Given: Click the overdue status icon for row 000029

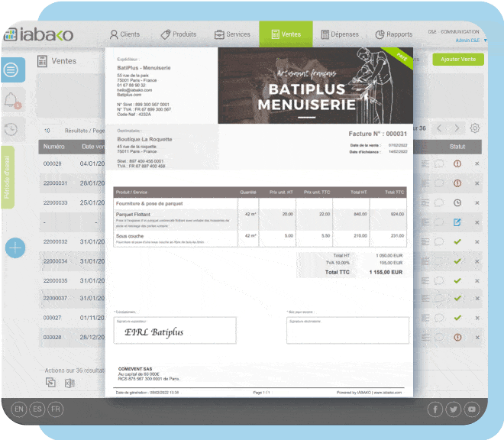Looking at the screenshot, I should (457, 163).
